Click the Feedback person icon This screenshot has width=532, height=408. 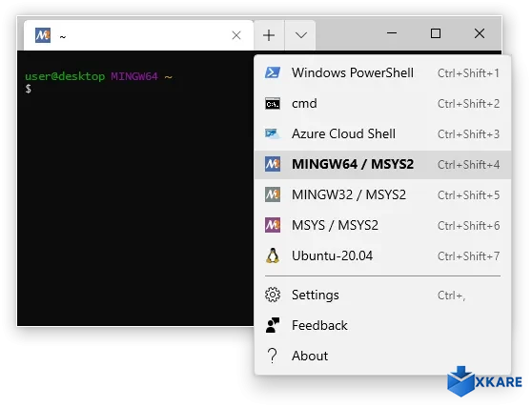tap(273, 325)
